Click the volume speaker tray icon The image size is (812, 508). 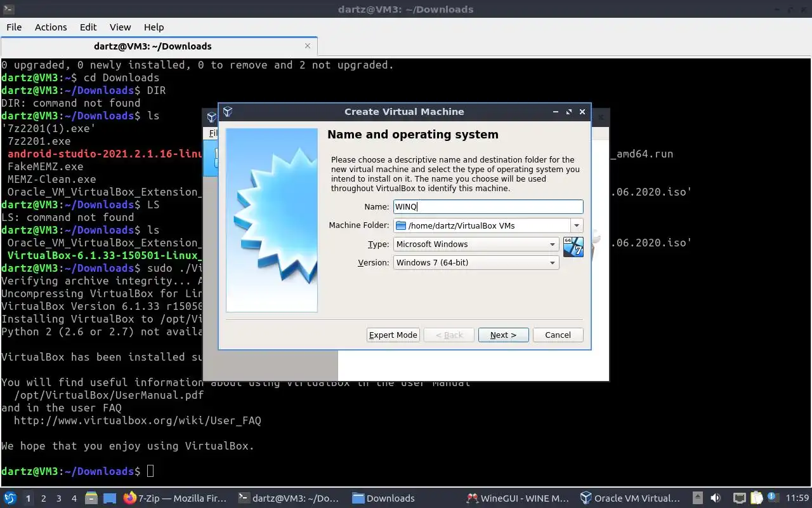(716, 498)
